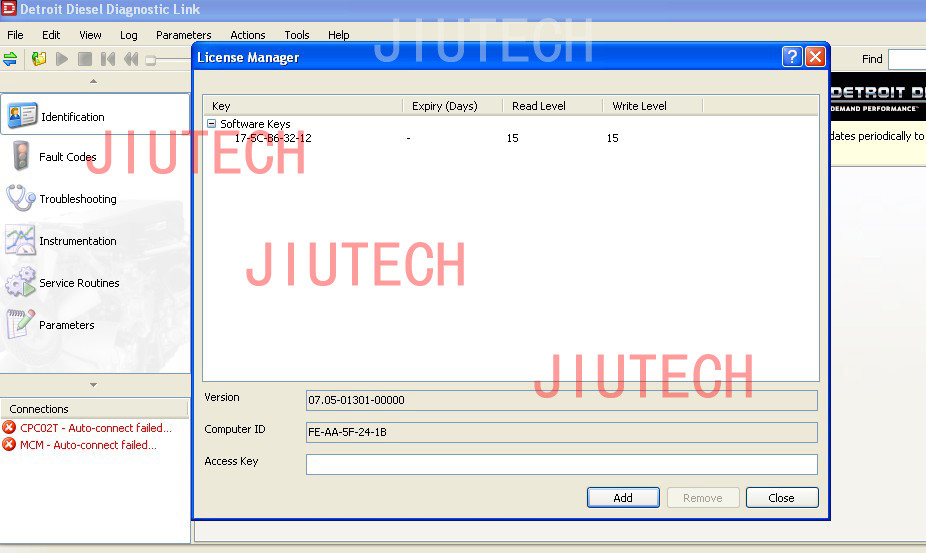Click the CPC02T red error icon
Image resolution: width=926 pixels, height=553 pixels.
[x=9, y=427]
